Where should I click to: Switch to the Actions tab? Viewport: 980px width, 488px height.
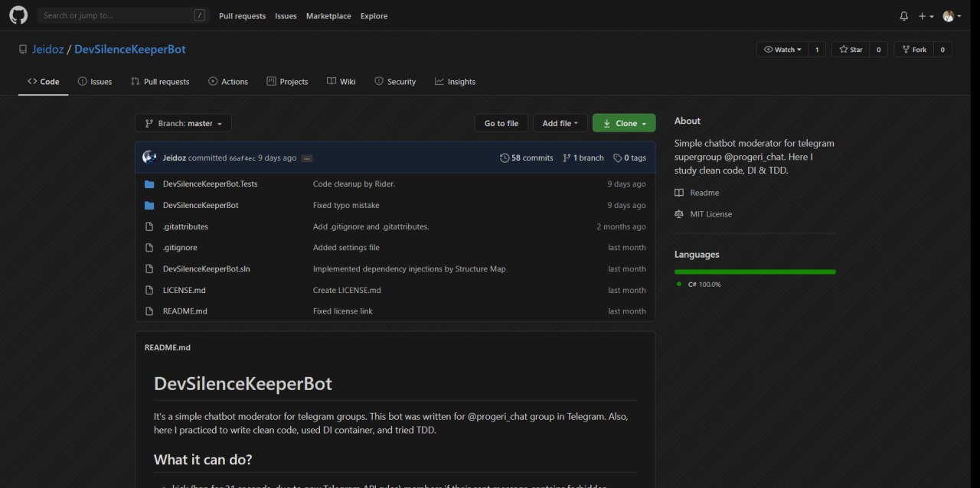pos(228,81)
